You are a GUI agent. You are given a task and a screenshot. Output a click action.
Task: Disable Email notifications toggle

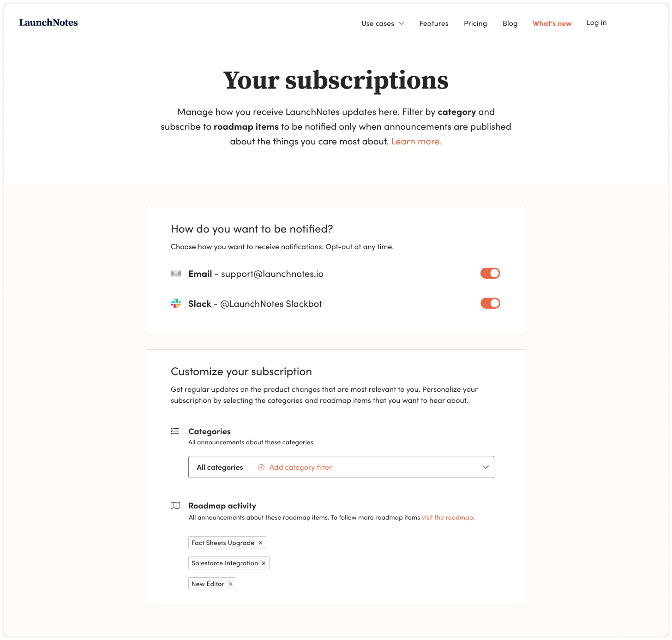point(490,273)
